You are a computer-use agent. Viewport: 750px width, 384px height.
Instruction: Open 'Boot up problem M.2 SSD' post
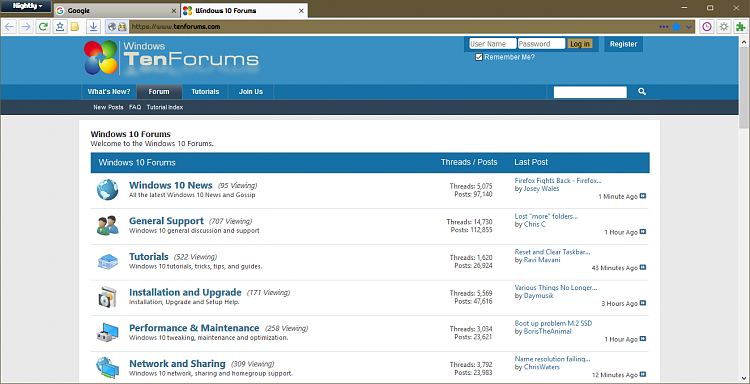click(553, 323)
